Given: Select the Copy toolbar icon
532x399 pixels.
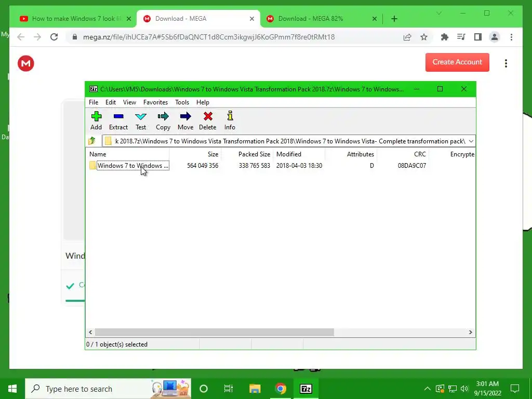Looking at the screenshot, I should [x=163, y=121].
